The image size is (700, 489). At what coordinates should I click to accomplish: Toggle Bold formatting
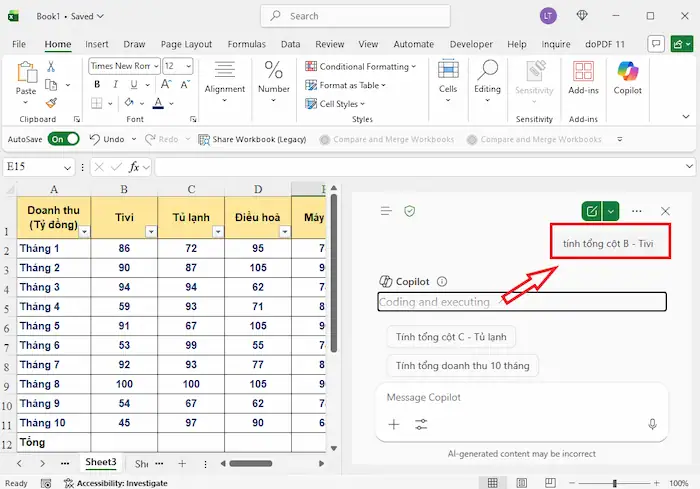[x=97, y=85]
